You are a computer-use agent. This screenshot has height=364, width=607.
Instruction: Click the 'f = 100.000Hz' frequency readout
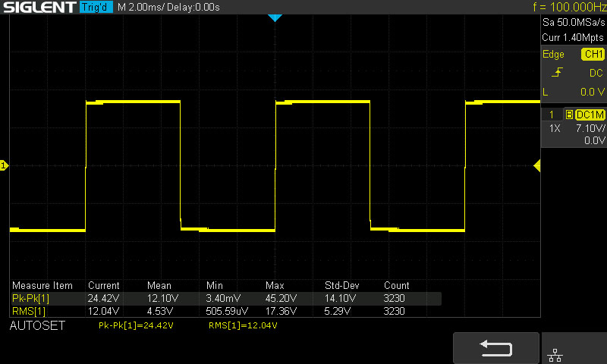[x=570, y=7]
